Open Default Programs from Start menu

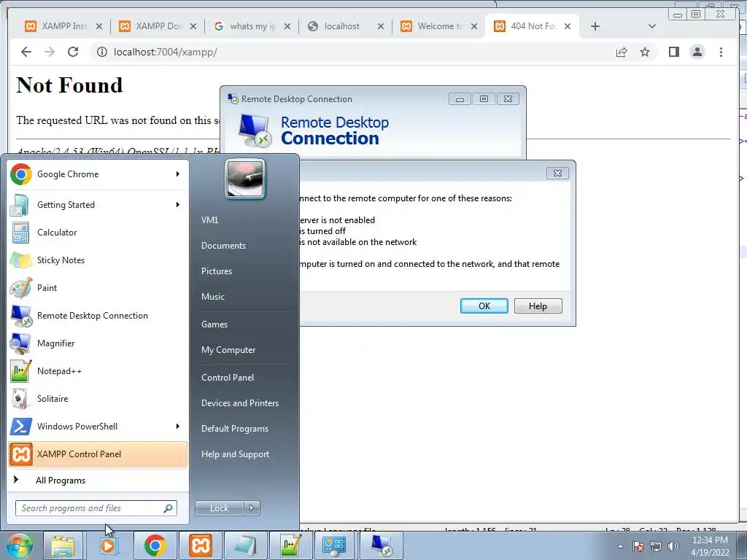(x=235, y=429)
